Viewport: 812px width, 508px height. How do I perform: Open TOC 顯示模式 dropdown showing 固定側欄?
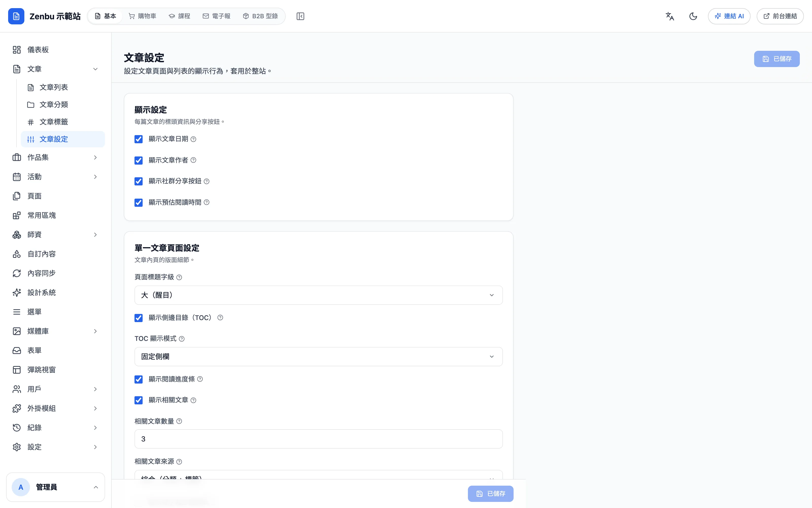point(318,356)
